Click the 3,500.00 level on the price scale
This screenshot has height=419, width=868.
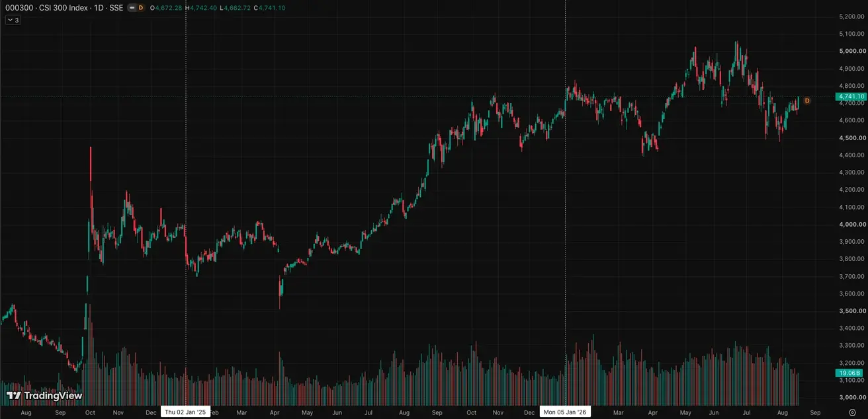tap(850, 311)
